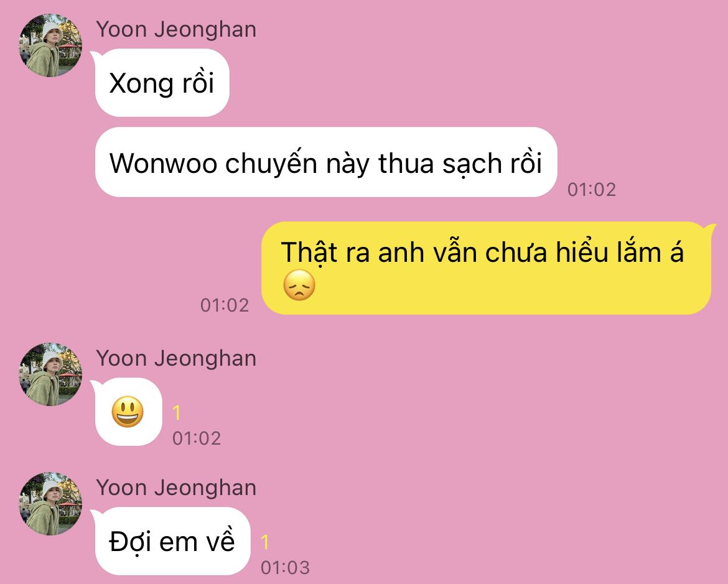Image resolution: width=728 pixels, height=584 pixels.
Task: Click the word "Wonwoo" in the message
Action: (163, 164)
